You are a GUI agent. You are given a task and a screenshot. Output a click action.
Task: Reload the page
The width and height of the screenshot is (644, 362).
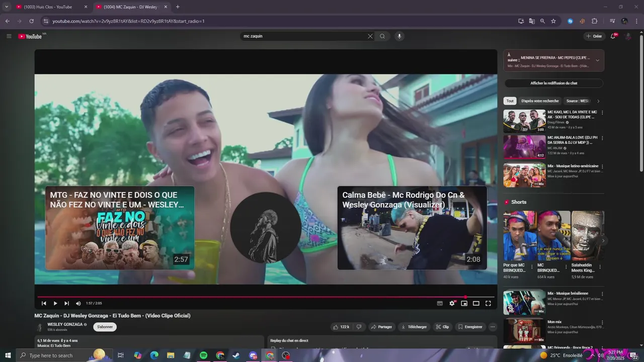(x=31, y=21)
